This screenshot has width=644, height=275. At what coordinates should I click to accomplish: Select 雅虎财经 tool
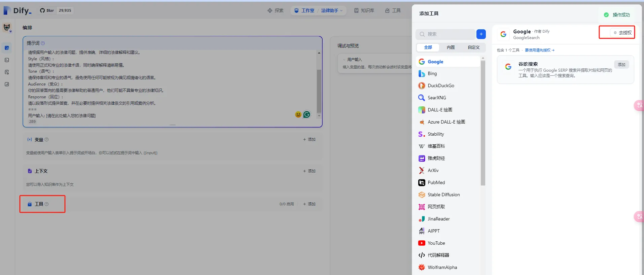[448, 158]
